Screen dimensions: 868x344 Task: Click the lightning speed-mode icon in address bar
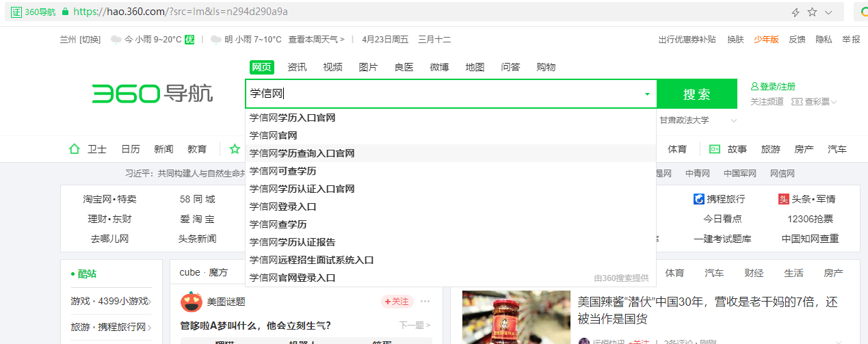click(x=795, y=12)
